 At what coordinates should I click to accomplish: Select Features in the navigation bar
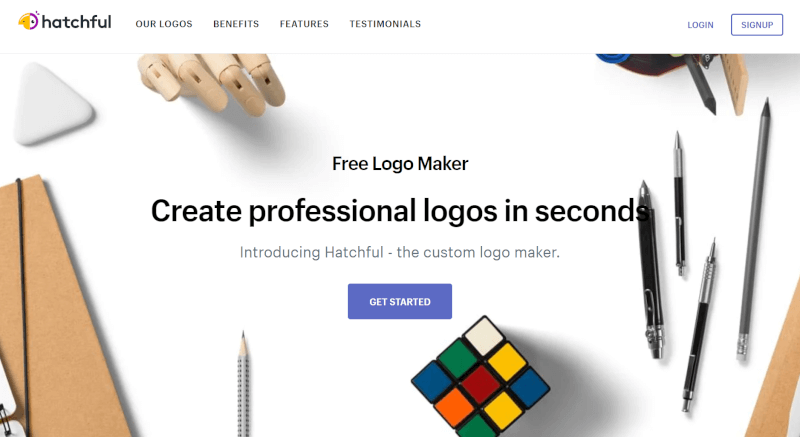(304, 24)
